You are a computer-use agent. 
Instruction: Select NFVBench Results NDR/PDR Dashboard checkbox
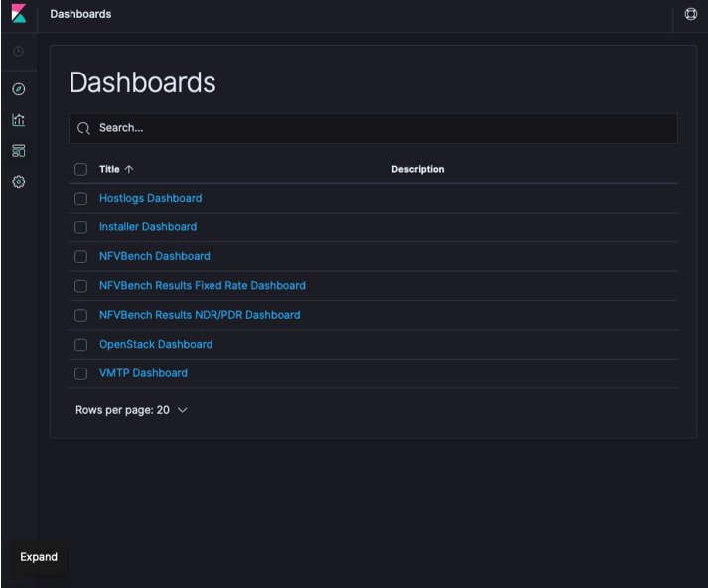pyautogui.click(x=80, y=315)
